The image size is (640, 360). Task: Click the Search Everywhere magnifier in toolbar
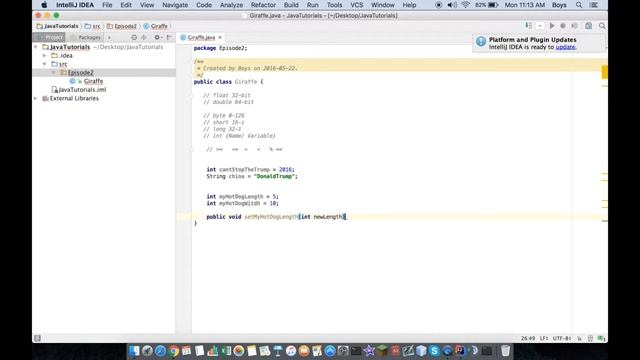[602, 26]
